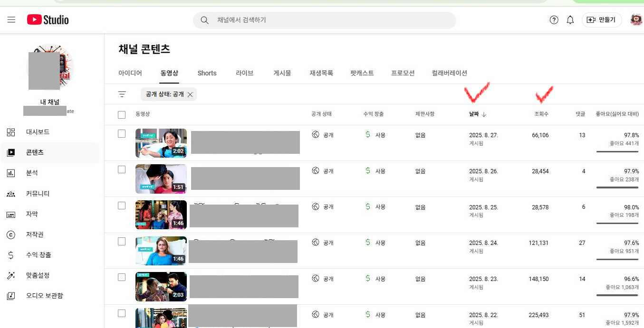Viewport: 644px width, 328px height.
Task: Open the account avatar menu at top right
Action: tap(636, 20)
